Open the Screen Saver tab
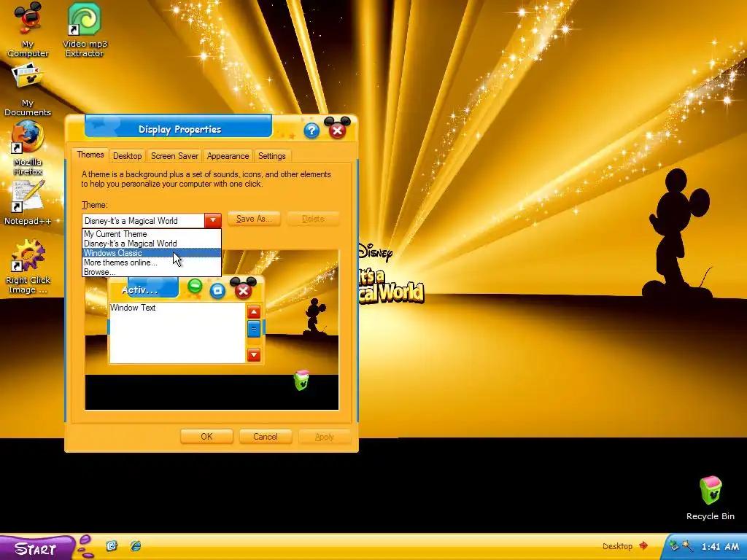 pyautogui.click(x=174, y=156)
